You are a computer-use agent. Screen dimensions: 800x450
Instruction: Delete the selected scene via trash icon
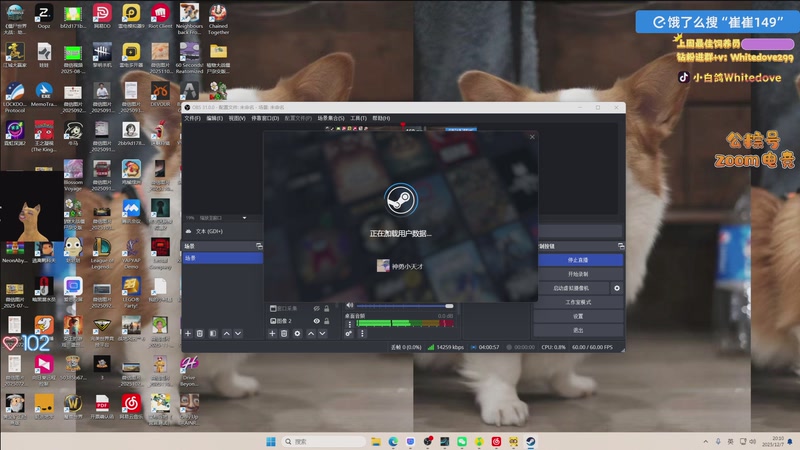[x=200, y=334]
